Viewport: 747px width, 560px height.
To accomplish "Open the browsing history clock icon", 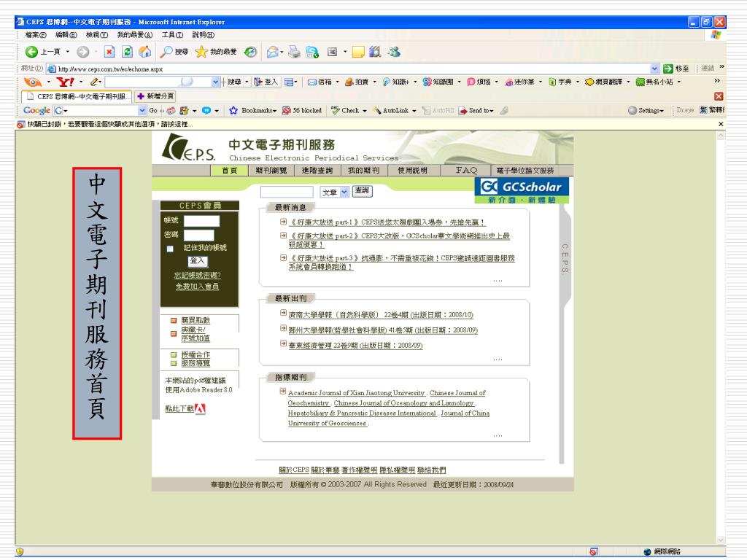I will coord(251,52).
